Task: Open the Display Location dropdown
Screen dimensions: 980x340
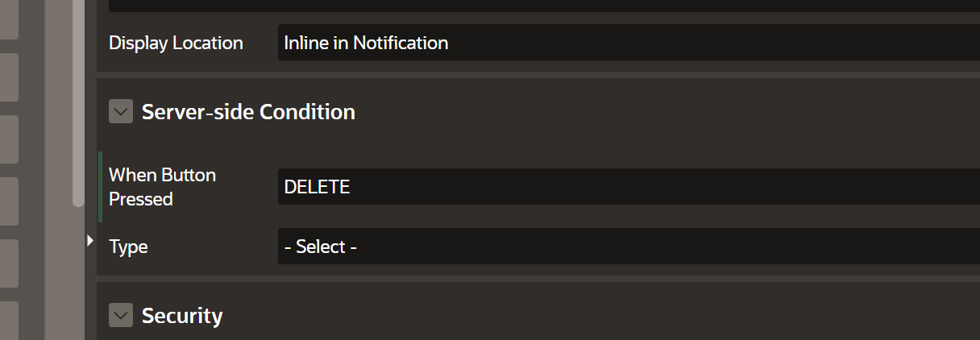Action: [629, 43]
